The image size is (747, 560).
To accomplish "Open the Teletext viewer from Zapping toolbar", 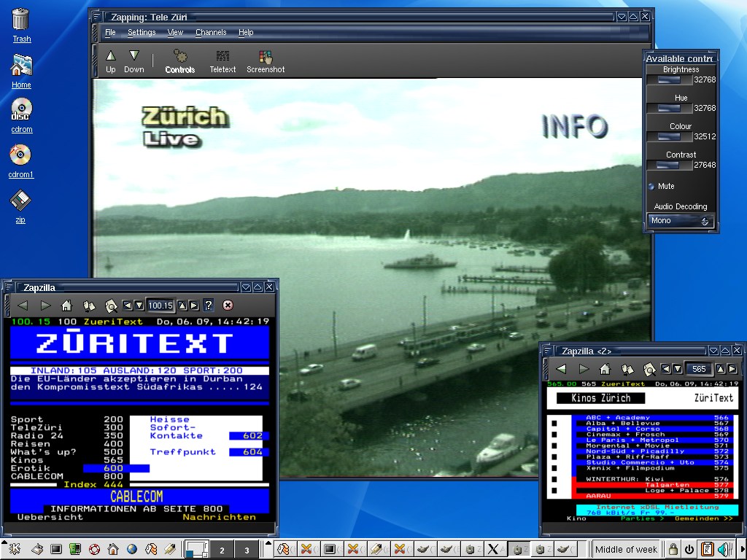I will click(222, 61).
